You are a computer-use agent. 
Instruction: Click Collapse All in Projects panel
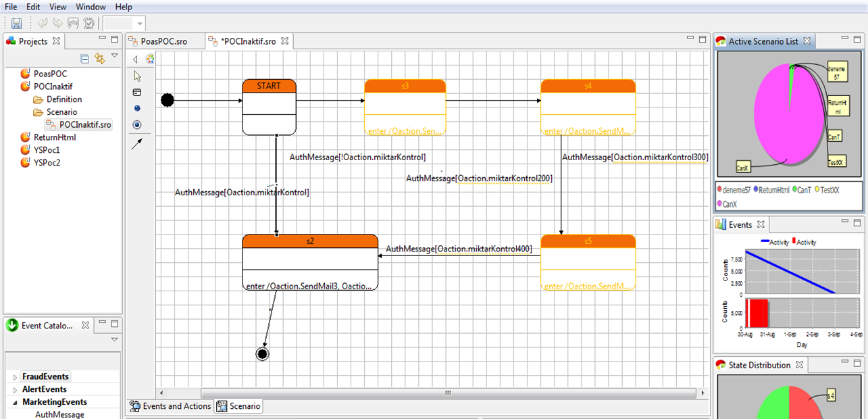(x=84, y=59)
